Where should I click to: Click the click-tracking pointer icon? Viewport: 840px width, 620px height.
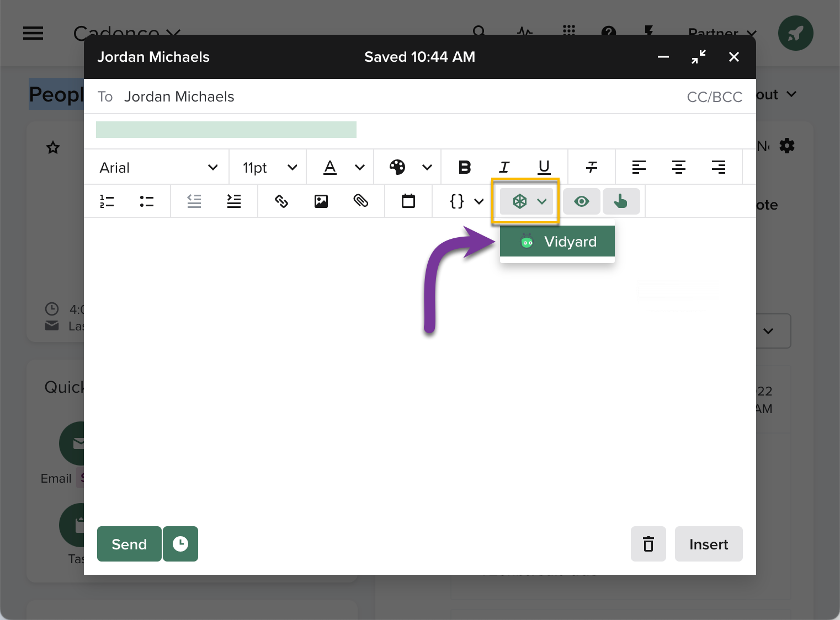(621, 201)
